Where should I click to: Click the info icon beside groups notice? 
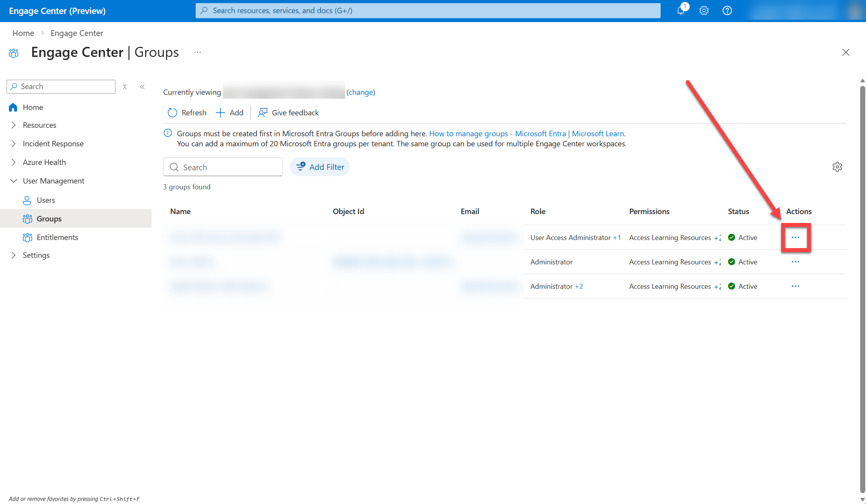(x=168, y=133)
